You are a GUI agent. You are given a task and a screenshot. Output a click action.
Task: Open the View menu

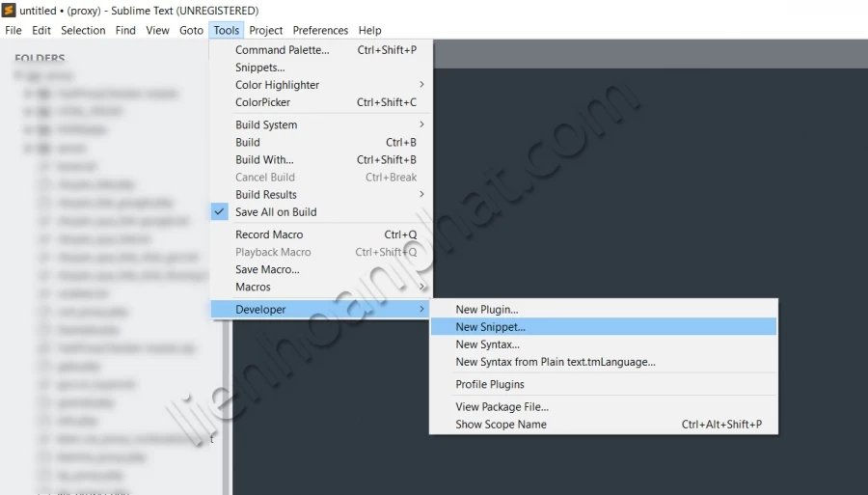pos(157,31)
